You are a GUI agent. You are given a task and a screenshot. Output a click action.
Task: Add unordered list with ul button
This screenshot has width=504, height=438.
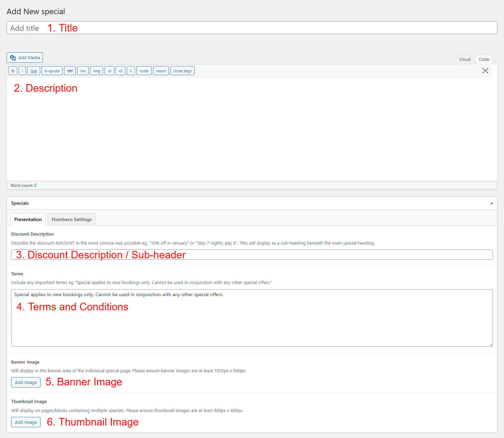click(109, 71)
